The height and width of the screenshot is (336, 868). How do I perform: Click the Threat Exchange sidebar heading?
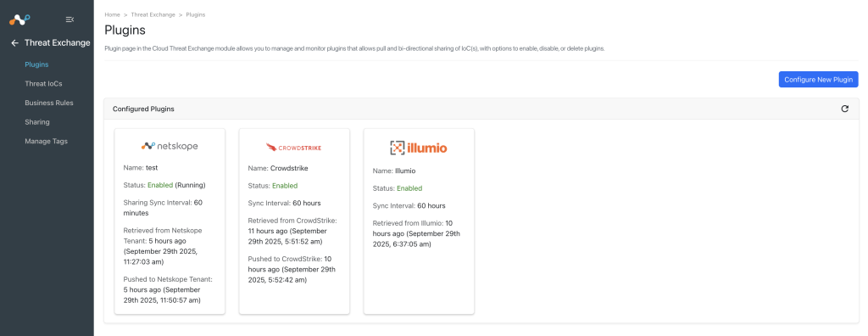point(57,42)
